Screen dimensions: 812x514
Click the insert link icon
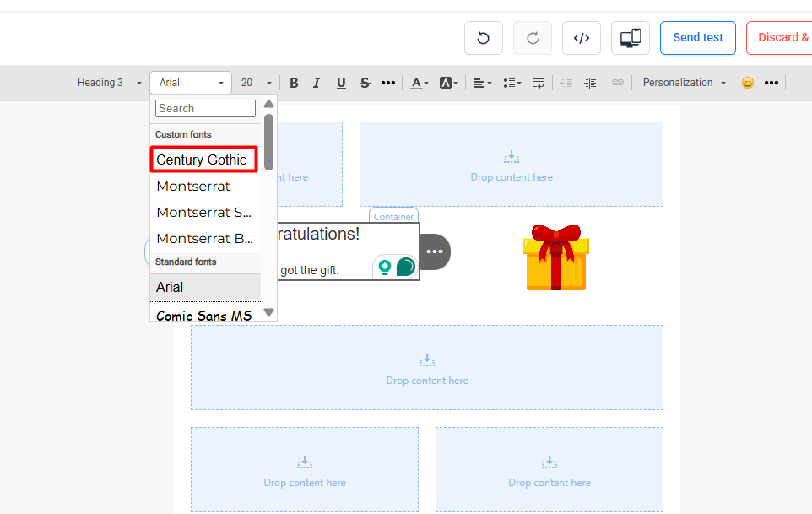(x=618, y=83)
